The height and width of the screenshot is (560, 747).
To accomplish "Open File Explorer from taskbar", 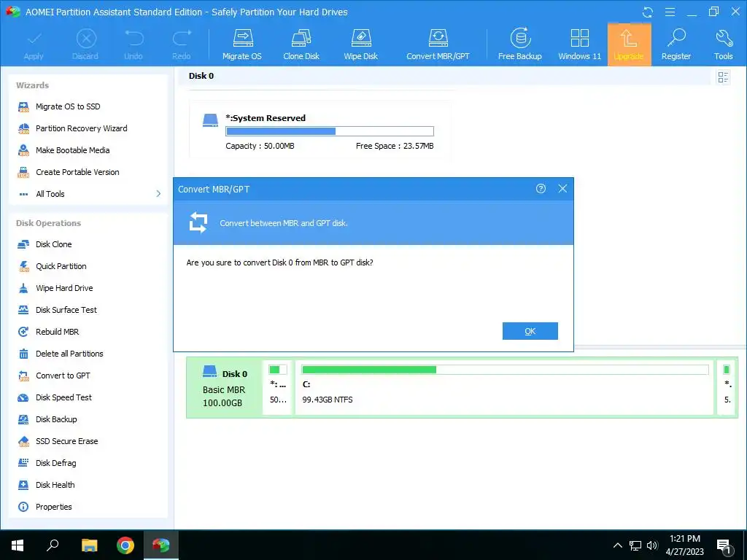I will pos(89,545).
